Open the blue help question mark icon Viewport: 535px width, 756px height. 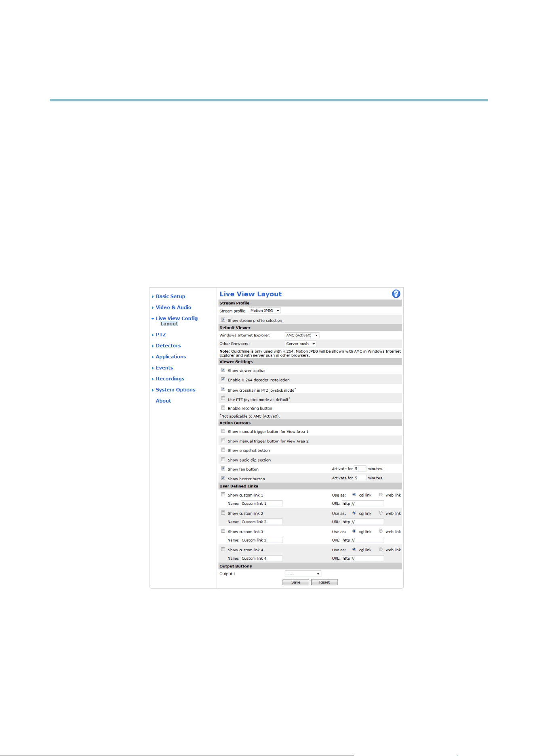(x=396, y=294)
